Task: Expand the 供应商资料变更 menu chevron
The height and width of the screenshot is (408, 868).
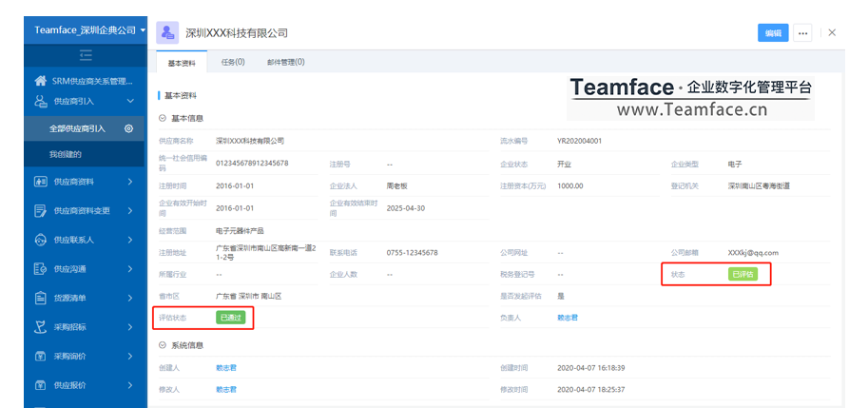Action: pos(130,210)
